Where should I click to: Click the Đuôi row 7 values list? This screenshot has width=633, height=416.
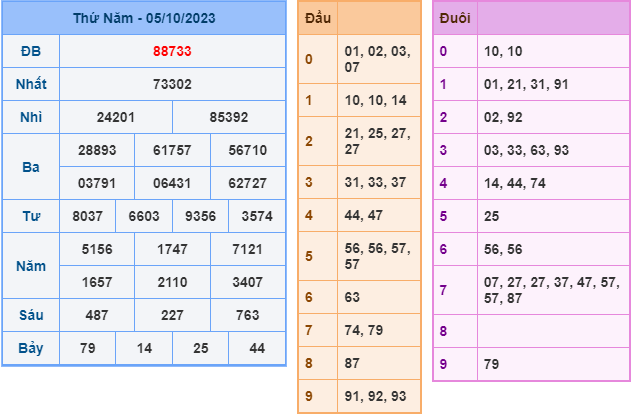pos(552,290)
